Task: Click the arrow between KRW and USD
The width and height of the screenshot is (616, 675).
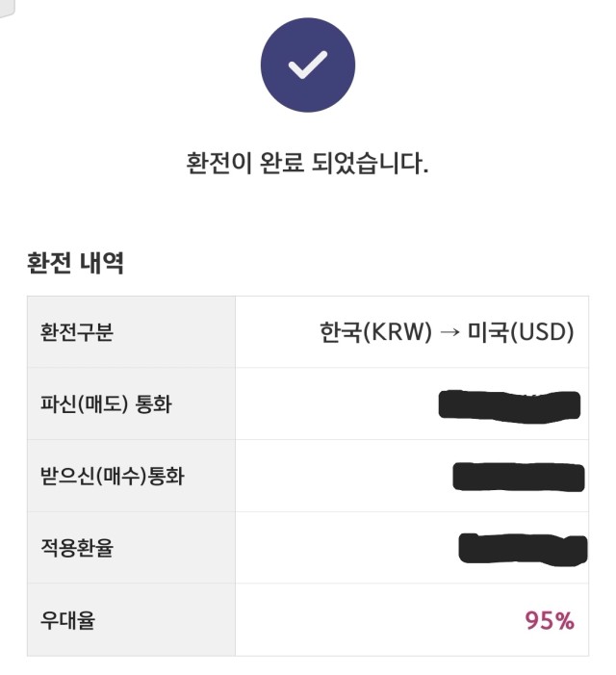Action: pos(449,332)
